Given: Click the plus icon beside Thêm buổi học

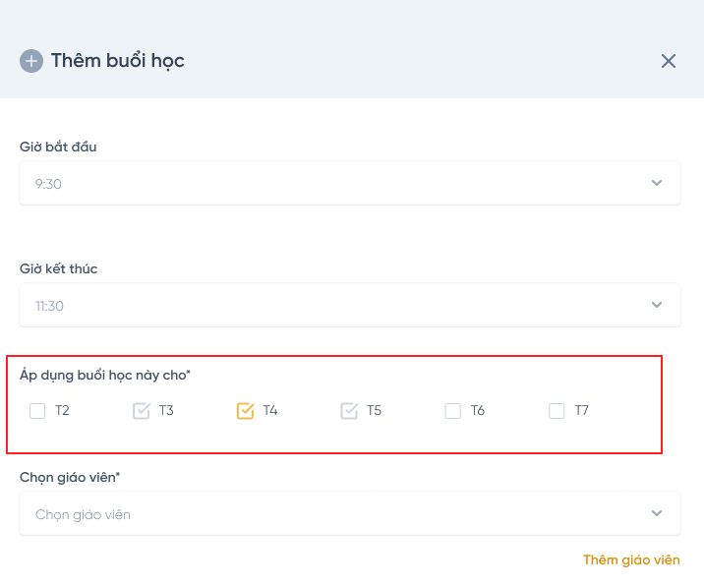Looking at the screenshot, I should coord(31,61).
